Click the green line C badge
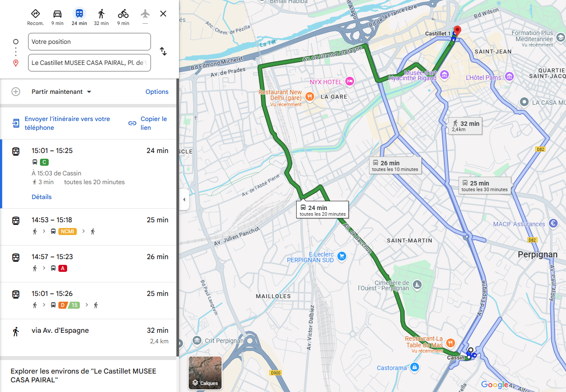566x392 pixels. coord(44,162)
